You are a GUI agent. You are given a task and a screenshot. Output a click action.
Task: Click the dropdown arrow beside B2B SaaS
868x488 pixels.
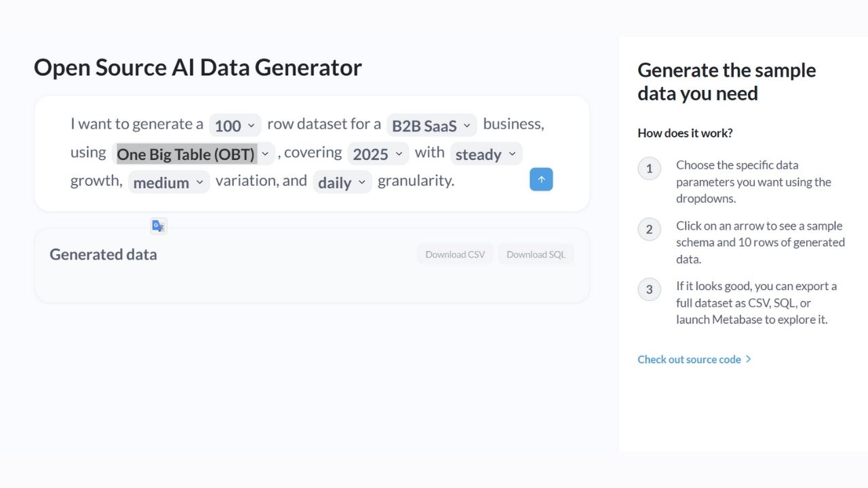[466, 125]
